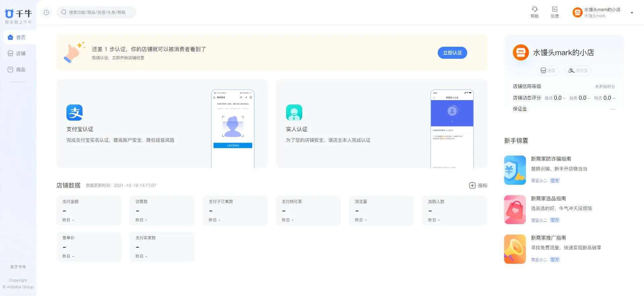The width and height of the screenshot is (644, 296).
Task: Click the 数据更新时间 2021-10-18 timestamp
Action: coord(121,185)
